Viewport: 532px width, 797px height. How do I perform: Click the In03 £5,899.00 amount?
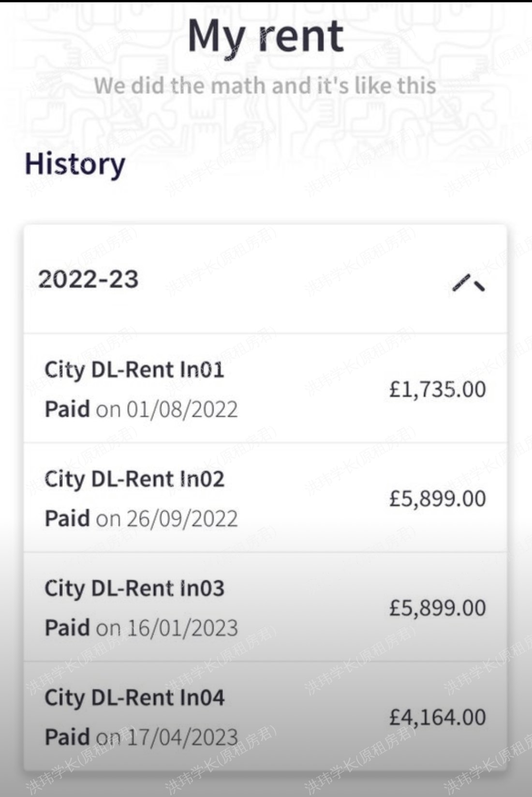point(437,608)
